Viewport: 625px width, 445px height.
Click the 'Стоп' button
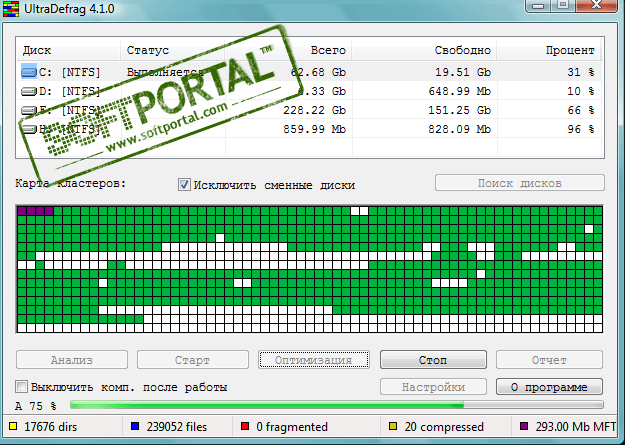(x=433, y=360)
